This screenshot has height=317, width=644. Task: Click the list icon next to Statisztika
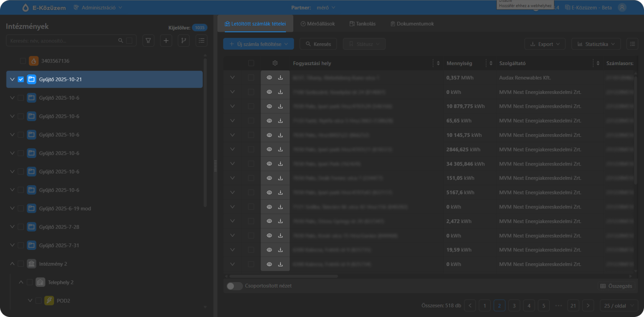pyautogui.click(x=632, y=44)
